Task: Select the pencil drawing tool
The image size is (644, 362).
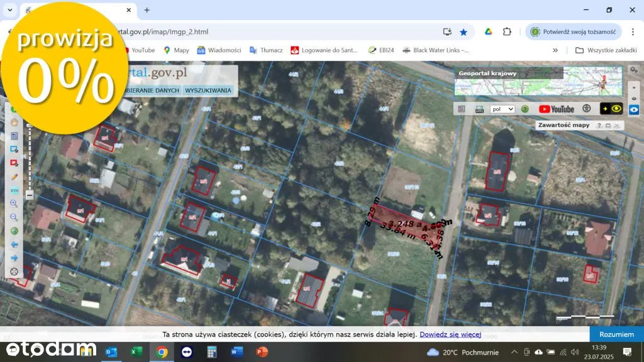Action: (x=14, y=177)
